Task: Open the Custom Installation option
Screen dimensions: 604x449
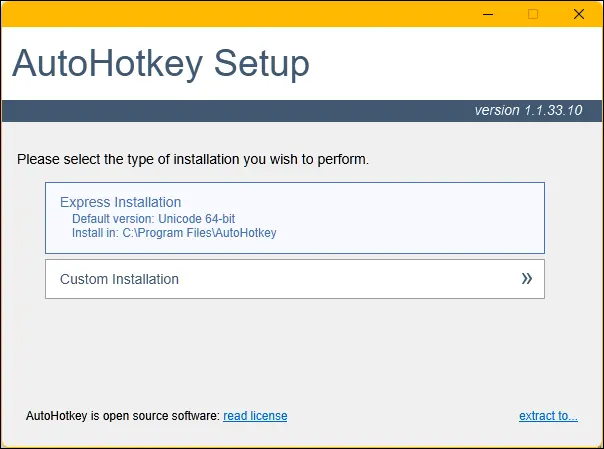Action: 295,279
